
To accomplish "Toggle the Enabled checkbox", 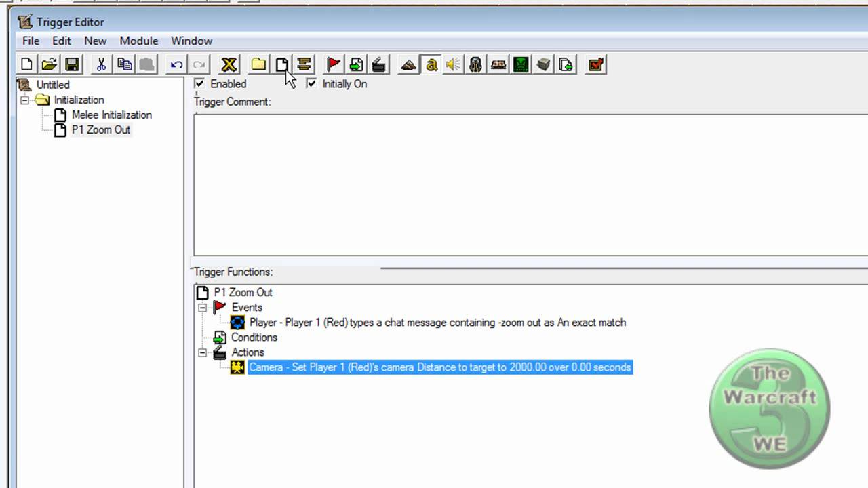I will click(199, 83).
